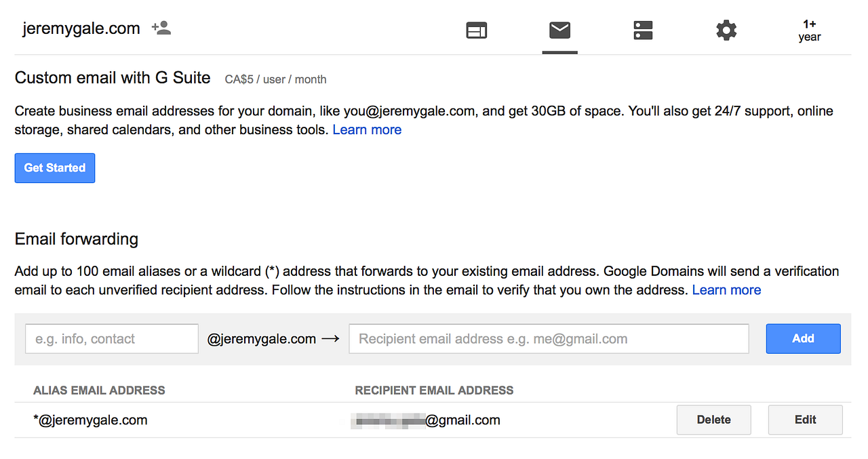868x459 pixels.
Task: Open the DNS records icon
Action: (642, 30)
